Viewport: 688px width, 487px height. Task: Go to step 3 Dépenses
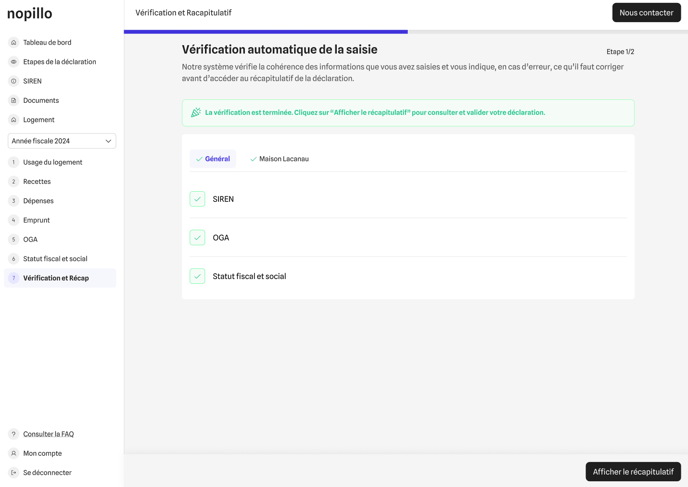click(38, 201)
